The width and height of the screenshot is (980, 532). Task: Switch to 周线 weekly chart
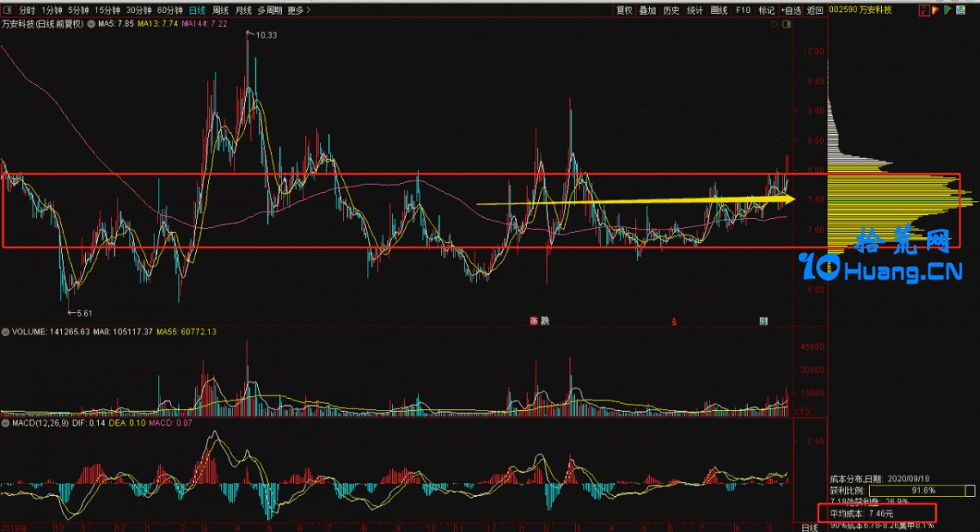tap(220, 11)
